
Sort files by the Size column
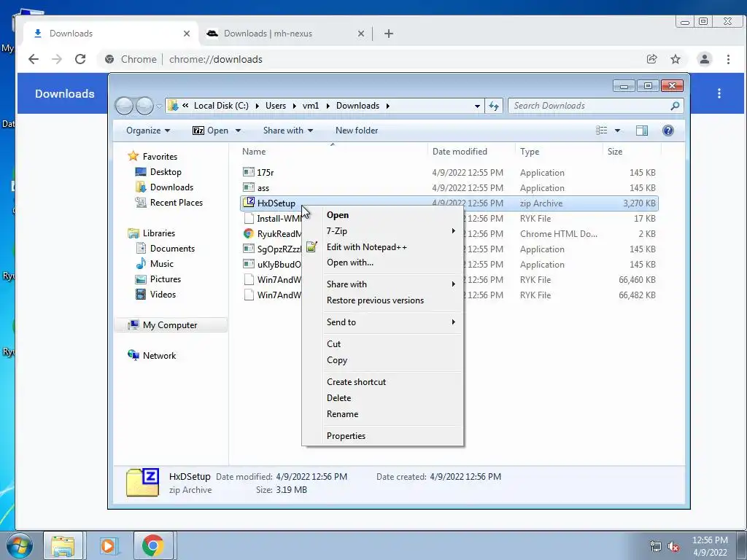[x=615, y=152]
